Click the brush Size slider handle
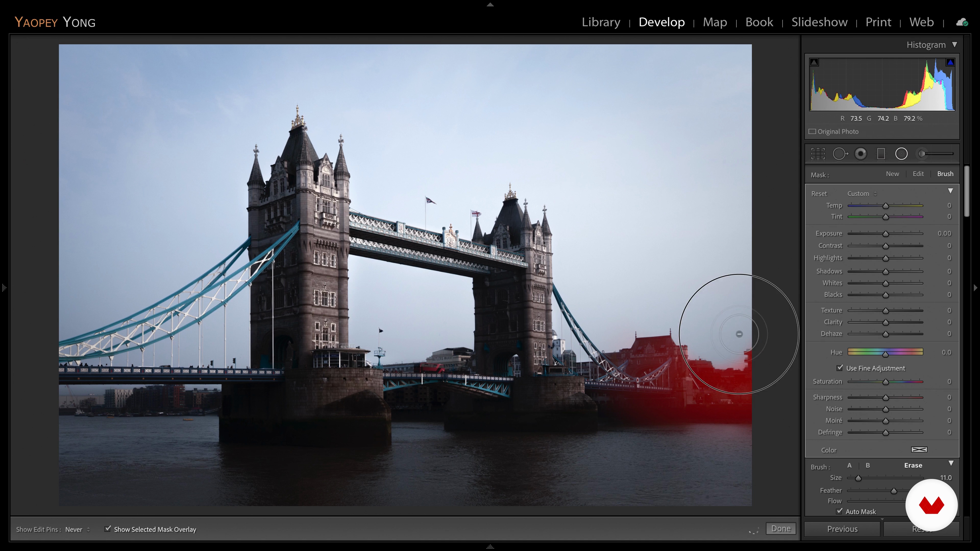Screen dimensions: 980x551 pos(858,478)
